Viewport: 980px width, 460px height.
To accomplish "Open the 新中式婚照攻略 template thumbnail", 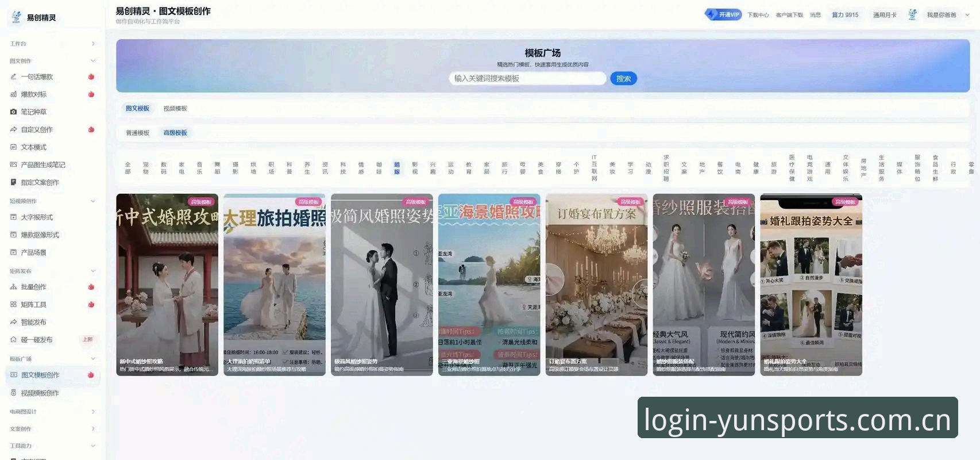I will (x=167, y=285).
